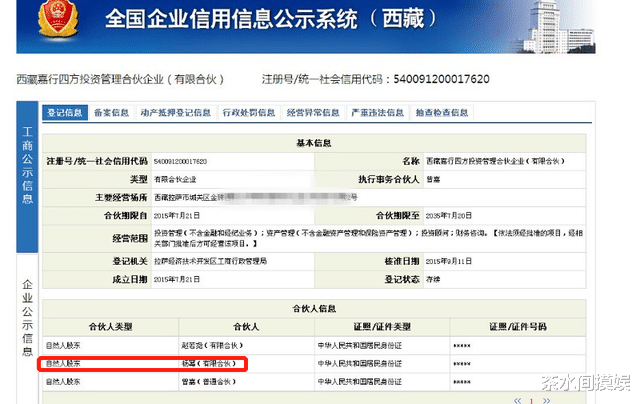The height and width of the screenshot is (404, 640).
Task: Click the value 有限合伙企业
Action: coord(175,180)
